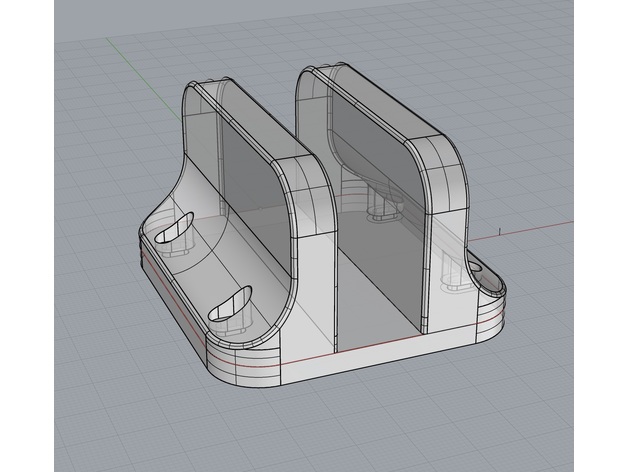Click the front slotted hole on the left flange
This screenshot has width=628, height=472.
tap(230, 304)
